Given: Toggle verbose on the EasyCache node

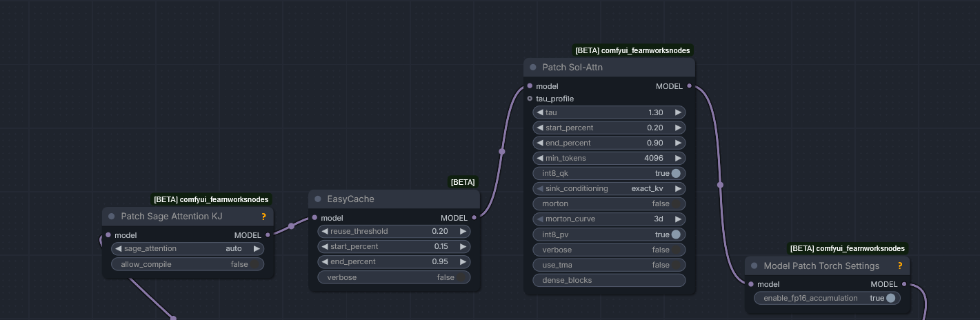Looking at the screenshot, I should pyautogui.click(x=394, y=277).
